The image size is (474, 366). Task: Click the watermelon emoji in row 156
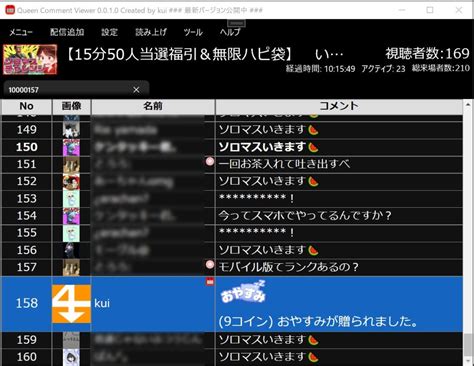coord(313,250)
